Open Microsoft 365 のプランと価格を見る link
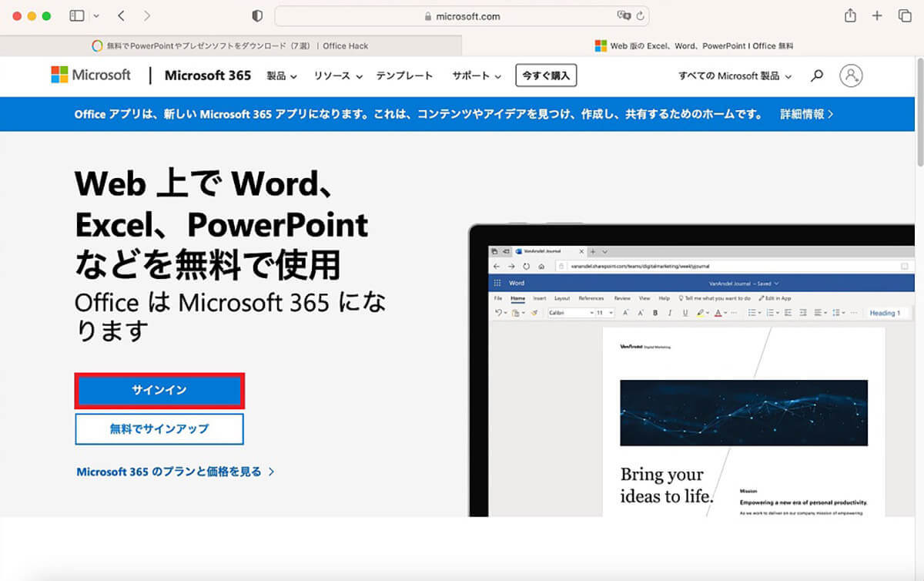Screen dimensions: 924x581 coord(176,472)
